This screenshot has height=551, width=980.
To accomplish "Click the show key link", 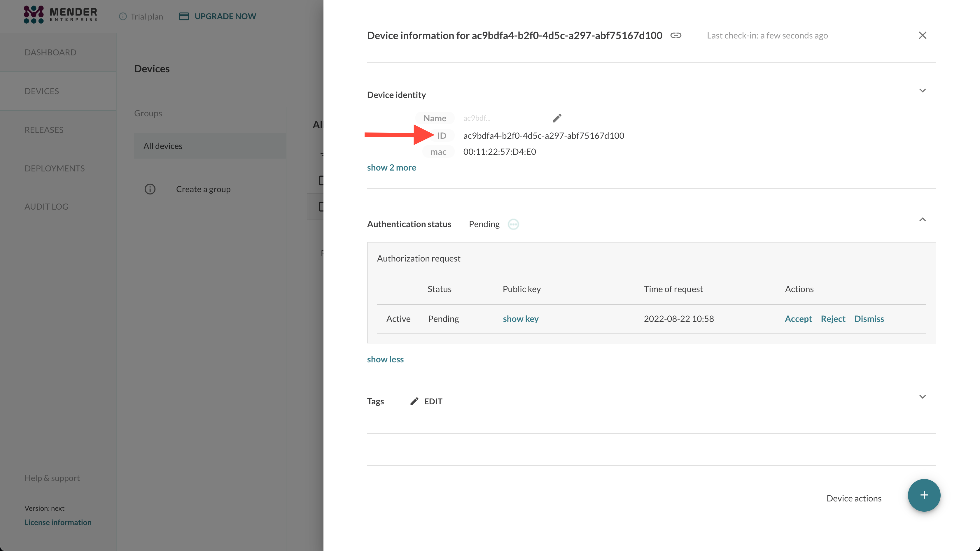I will pos(520,319).
